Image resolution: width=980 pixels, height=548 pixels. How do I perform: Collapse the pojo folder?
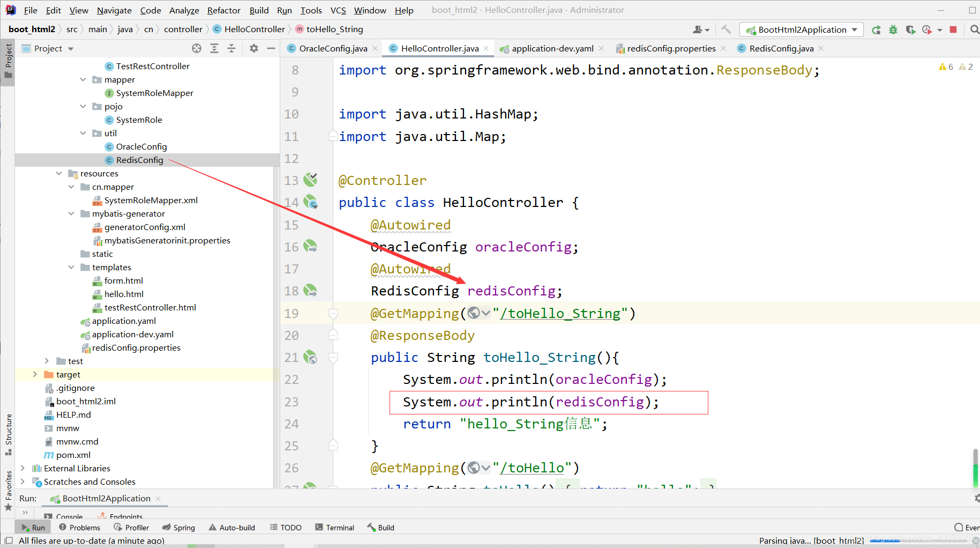click(83, 106)
